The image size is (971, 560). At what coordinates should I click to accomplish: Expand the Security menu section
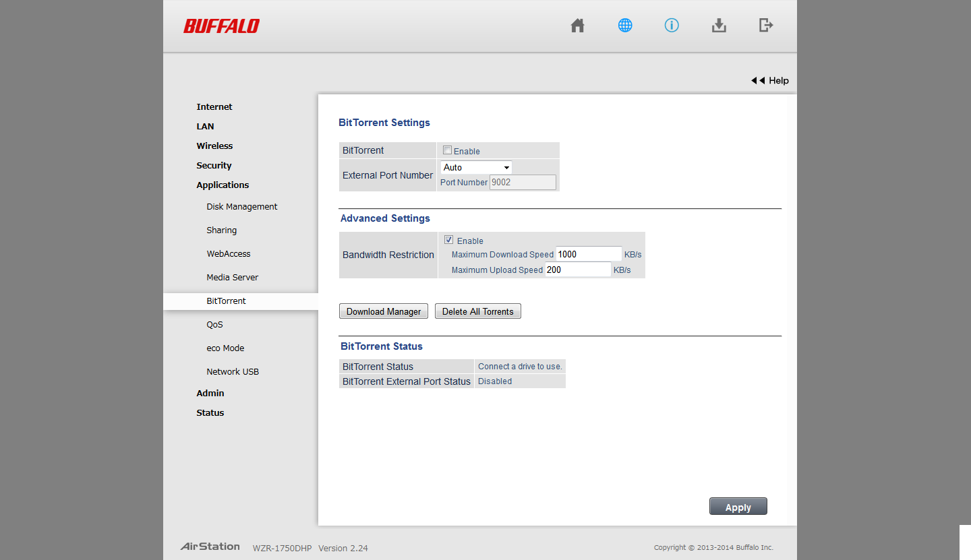214,165
